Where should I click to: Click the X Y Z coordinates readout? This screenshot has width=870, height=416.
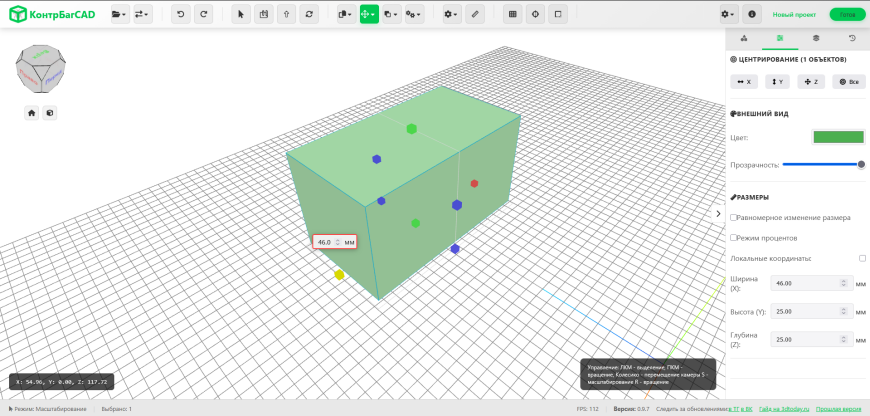click(62, 382)
